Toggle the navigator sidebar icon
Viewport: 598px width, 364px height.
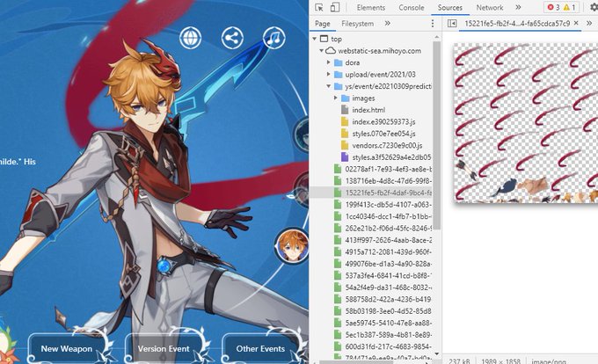(x=452, y=24)
